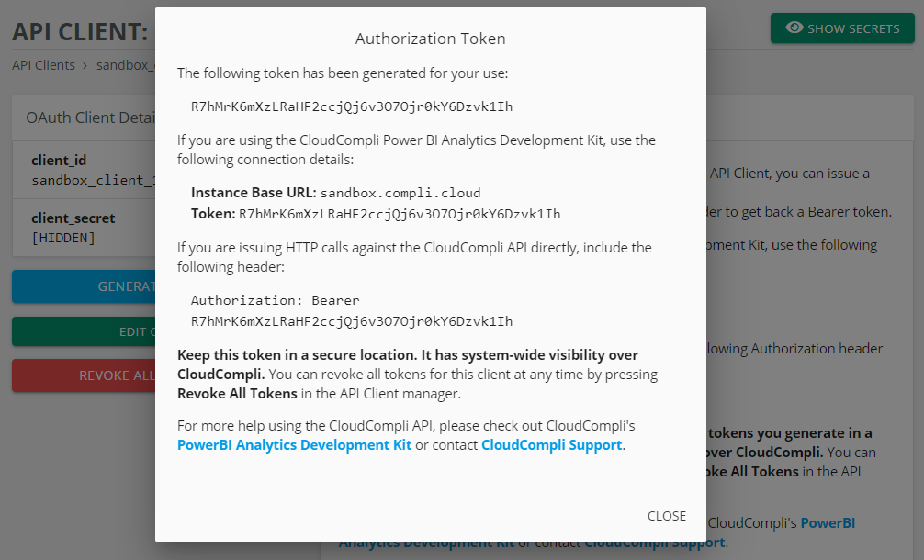Click the Revoke All Tokens bold text in dialog
Image resolution: width=924 pixels, height=560 pixels.
tap(237, 393)
